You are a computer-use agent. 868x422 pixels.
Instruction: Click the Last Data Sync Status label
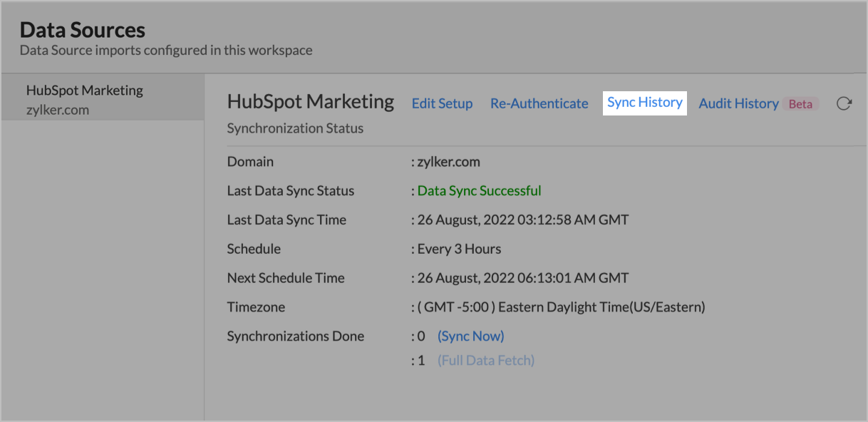pos(291,190)
